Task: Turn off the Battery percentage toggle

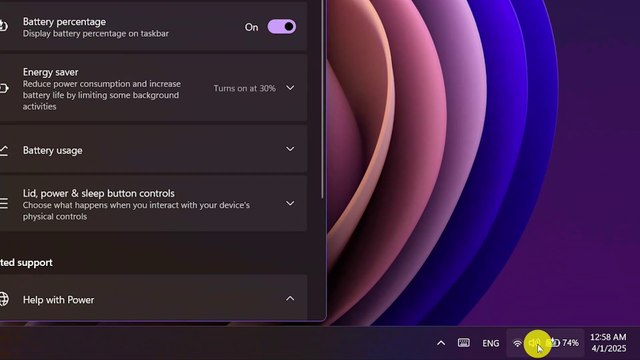Action: (282, 27)
